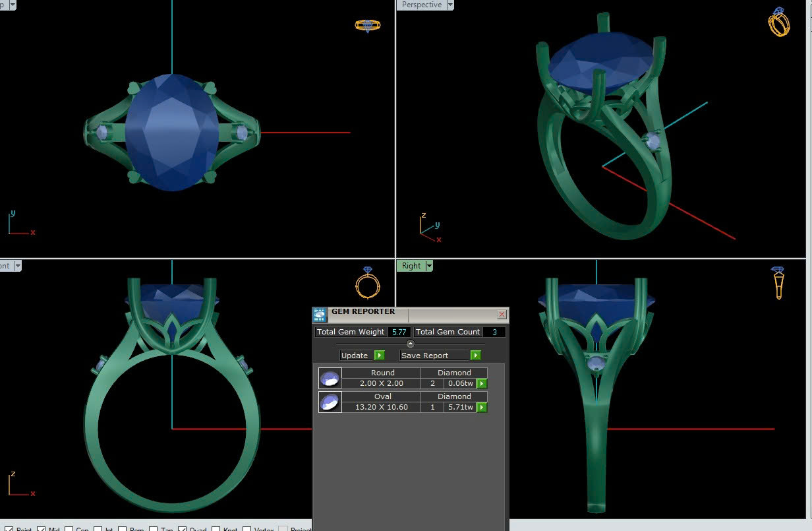
Task: Select the round gem thumbnail icon
Action: [x=330, y=379]
